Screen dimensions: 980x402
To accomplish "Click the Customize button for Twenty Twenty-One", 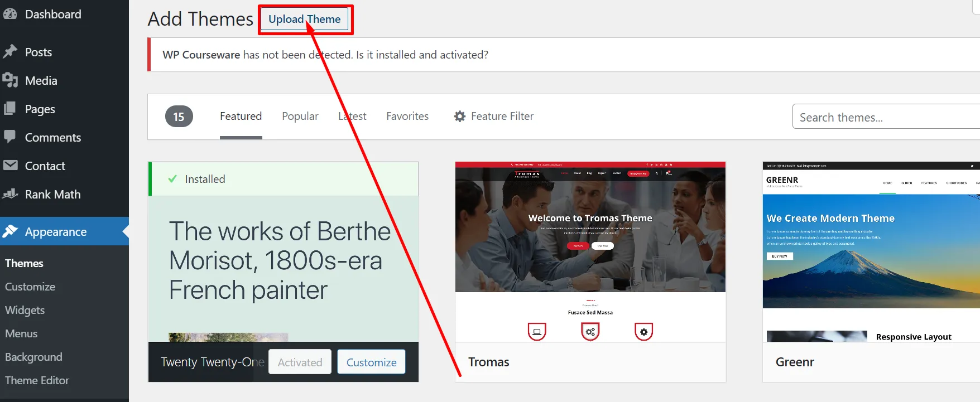I will pos(371,362).
